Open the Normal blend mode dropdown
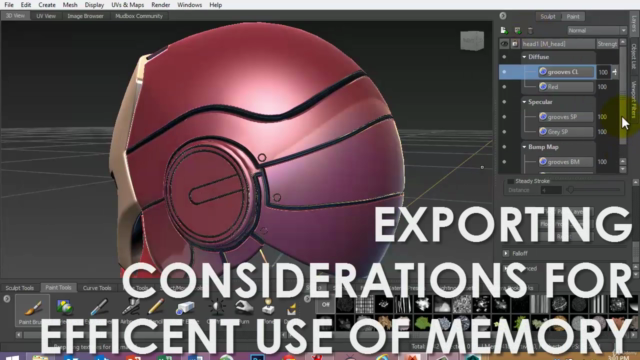The image size is (640, 360). (x=597, y=31)
